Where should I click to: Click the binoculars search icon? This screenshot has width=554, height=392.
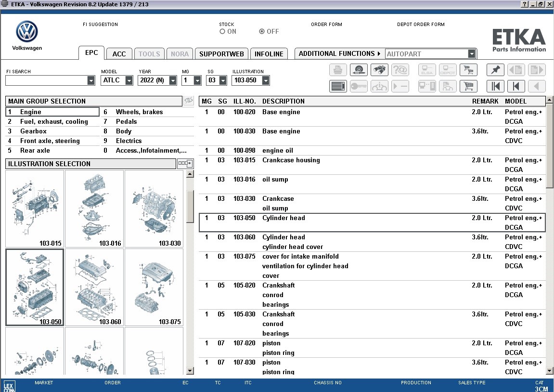[379, 70]
